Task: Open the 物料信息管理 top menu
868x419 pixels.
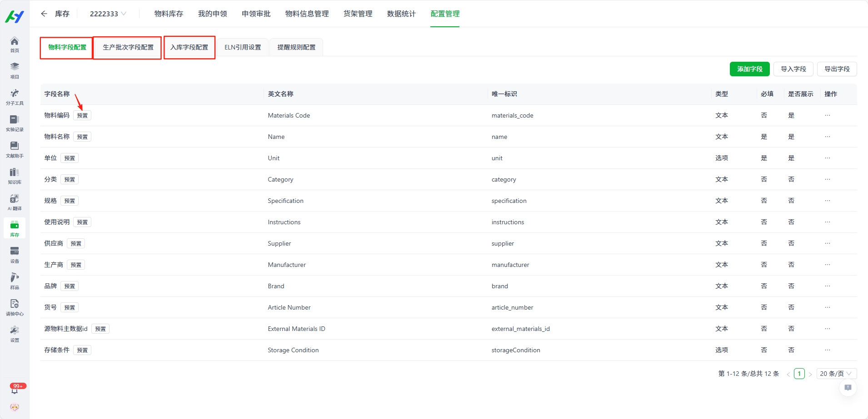Action: pos(307,14)
